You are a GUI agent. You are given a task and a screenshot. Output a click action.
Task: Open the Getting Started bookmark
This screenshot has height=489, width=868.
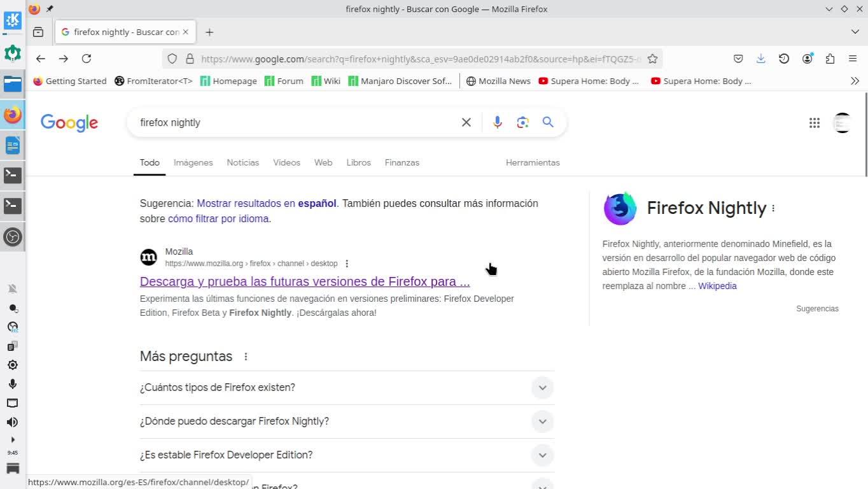click(x=70, y=81)
